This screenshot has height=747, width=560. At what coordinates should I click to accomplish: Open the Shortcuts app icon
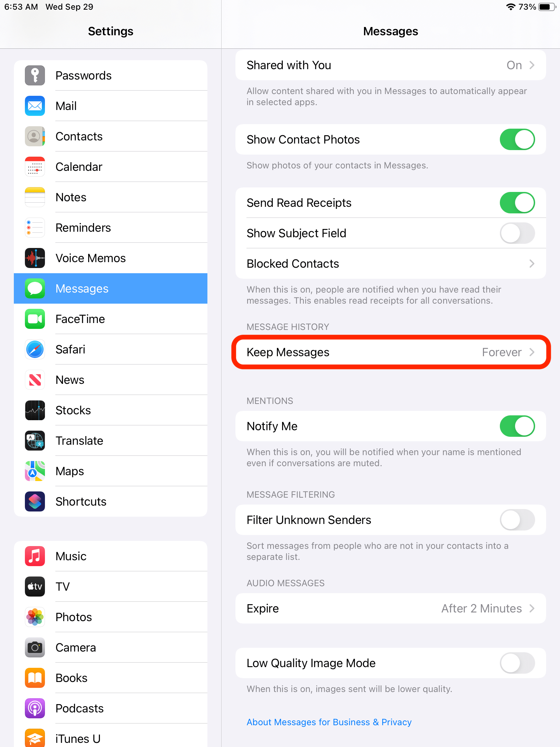pyautogui.click(x=35, y=501)
